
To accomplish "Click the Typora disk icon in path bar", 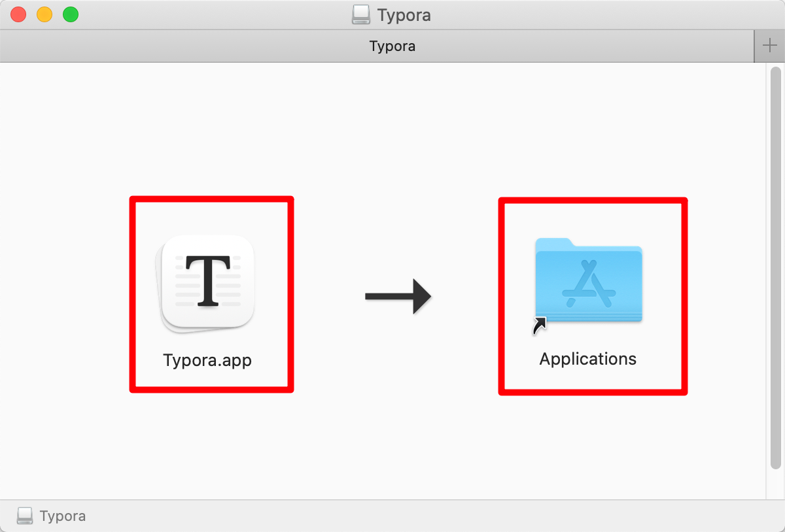I will 25,516.
